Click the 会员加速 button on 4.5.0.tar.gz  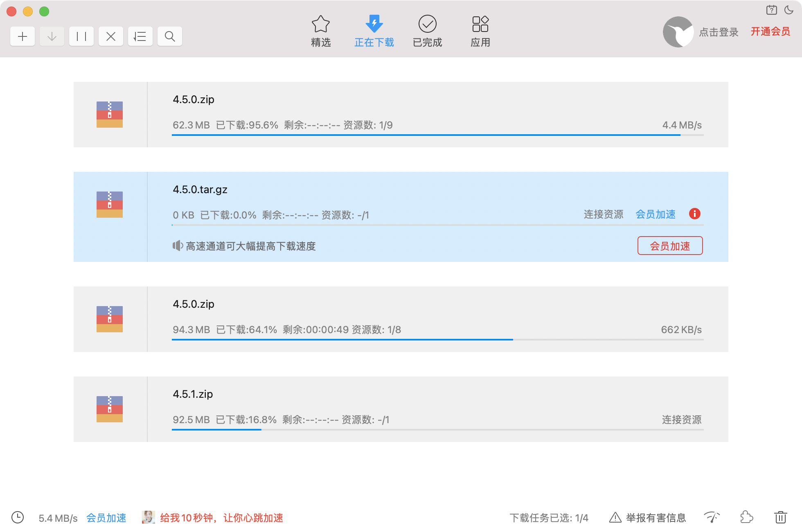point(670,246)
